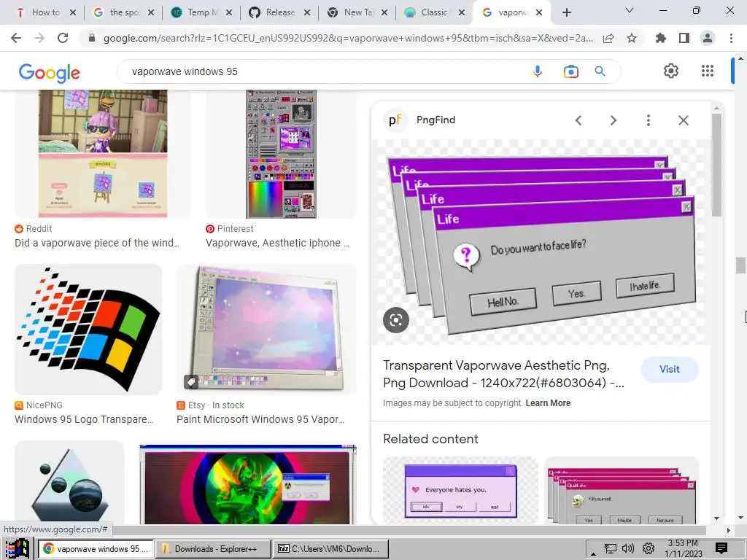This screenshot has height=560, width=747.
Task: Switch to the GitHub Release tab
Action: pos(281,12)
